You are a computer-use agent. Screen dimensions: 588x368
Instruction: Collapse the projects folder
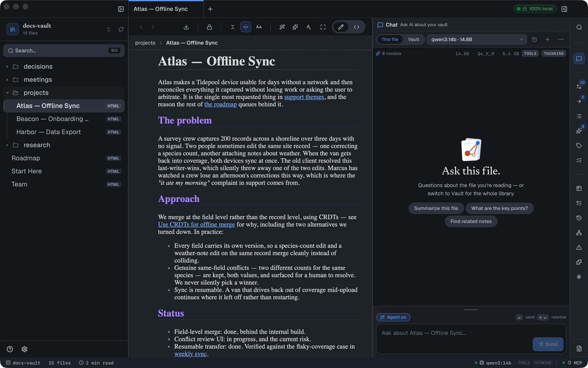coord(64,93)
